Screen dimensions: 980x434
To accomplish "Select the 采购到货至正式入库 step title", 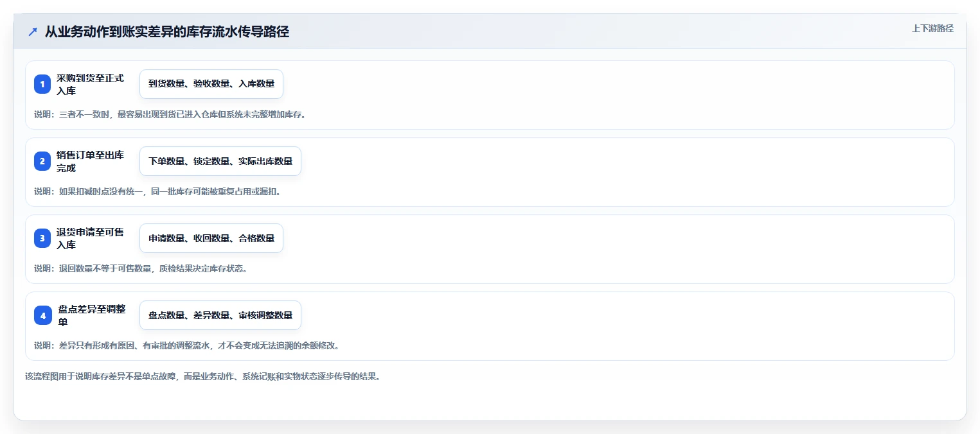I will point(91,84).
